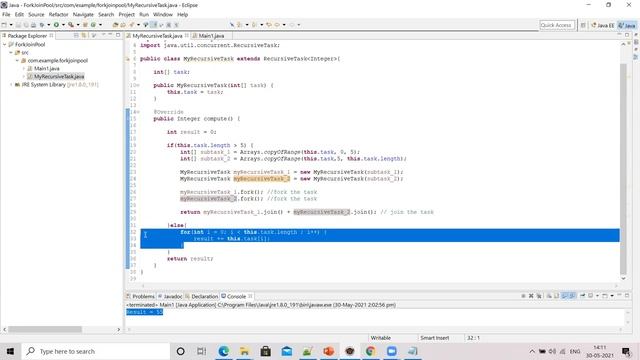
Task: Click Remove All Terminated Launches icon
Action: pyautogui.click(x=539, y=296)
